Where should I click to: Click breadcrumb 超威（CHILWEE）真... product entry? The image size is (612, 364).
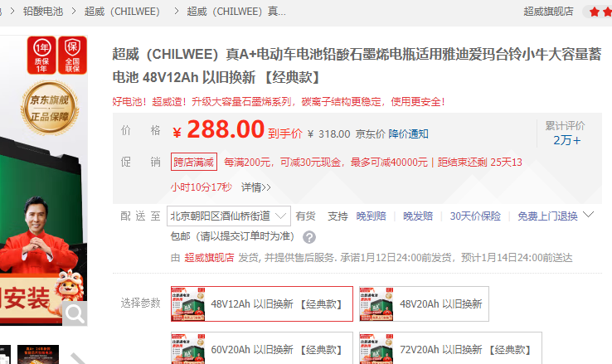[236, 12]
